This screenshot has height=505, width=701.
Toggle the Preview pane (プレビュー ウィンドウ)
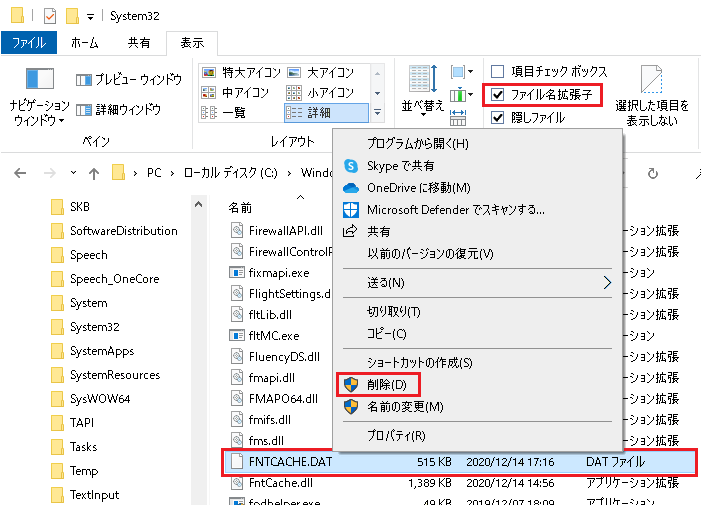[129, 80]
